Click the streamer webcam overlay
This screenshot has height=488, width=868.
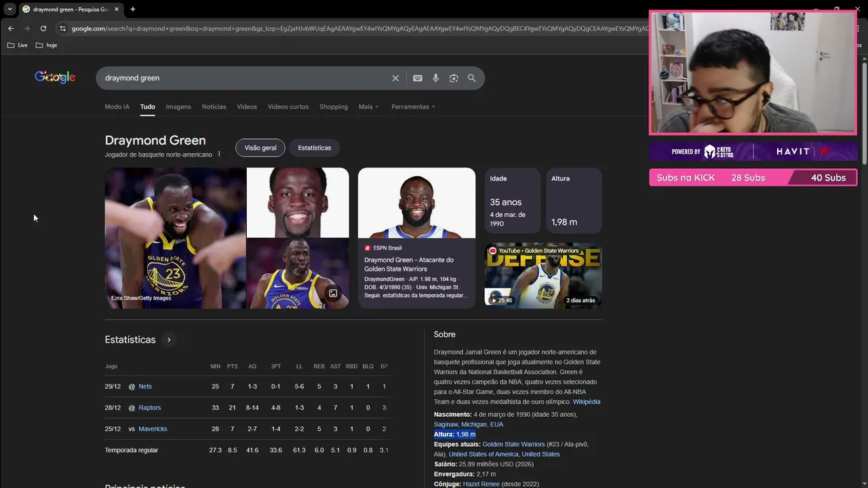(x=753, y=73)
